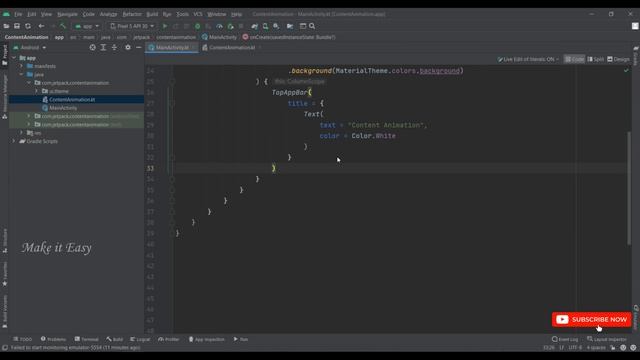Click Collapse All in Project panel
The image size is (640, 360).
[x=114, y=47]
